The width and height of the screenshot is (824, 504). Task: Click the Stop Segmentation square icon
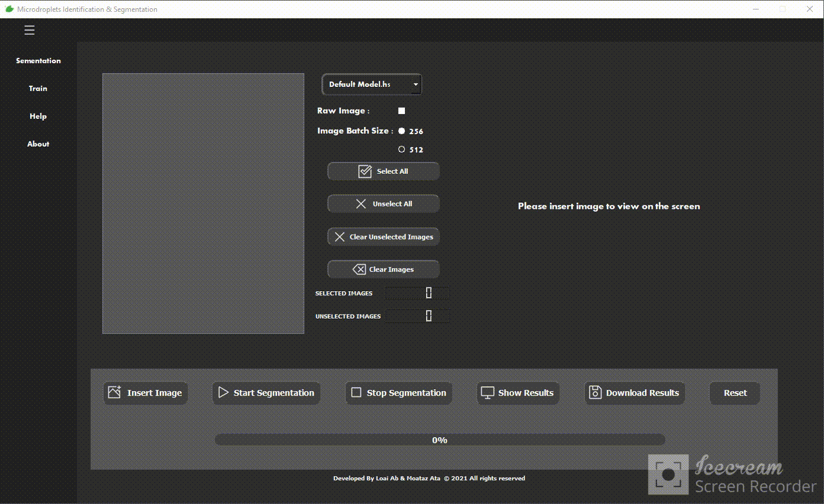pyautogui.click(x=356, y=392)
